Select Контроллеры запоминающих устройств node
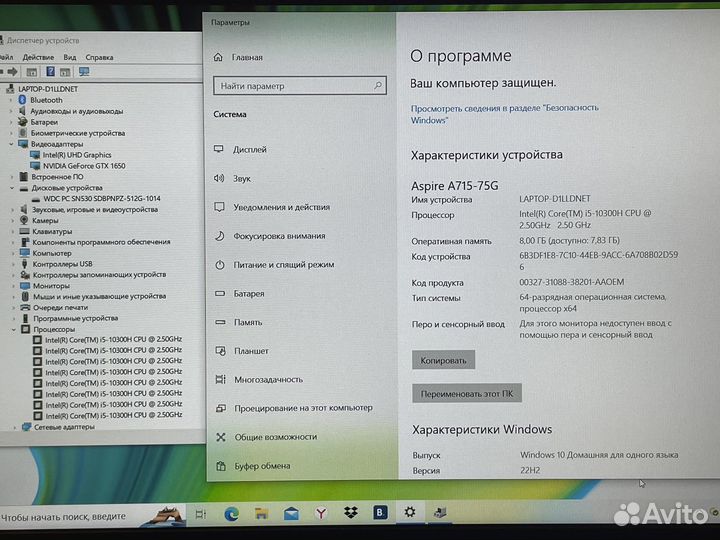The height and width of the screenshot is (540, 720). [99, 275]
